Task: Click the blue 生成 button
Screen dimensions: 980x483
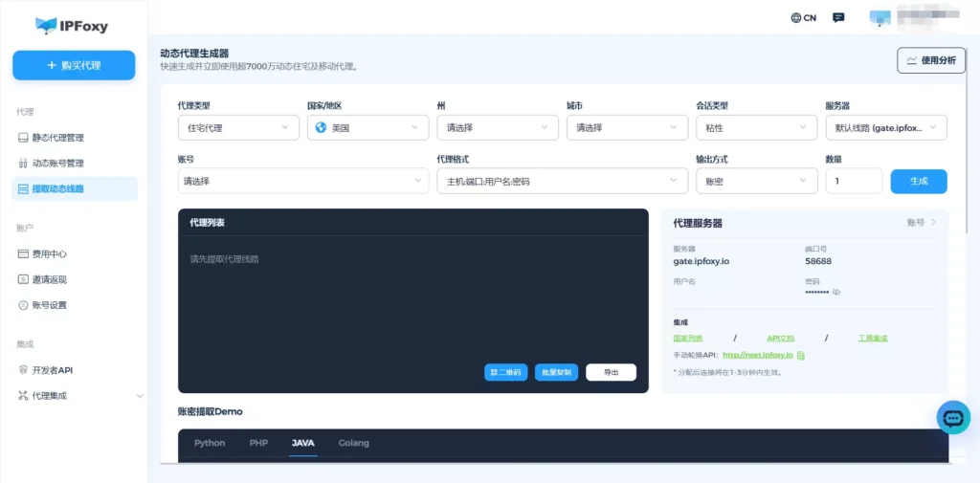Action: point(918,181)
